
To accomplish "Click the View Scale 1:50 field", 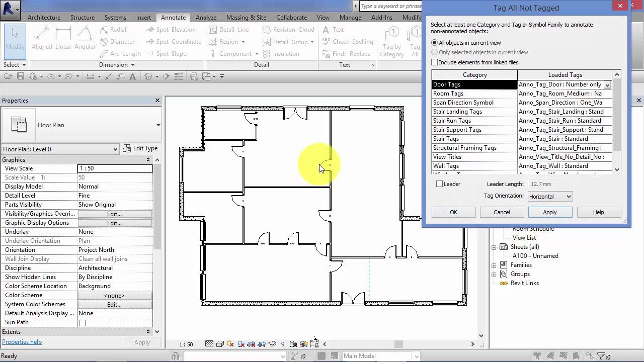I will [115, 168].
